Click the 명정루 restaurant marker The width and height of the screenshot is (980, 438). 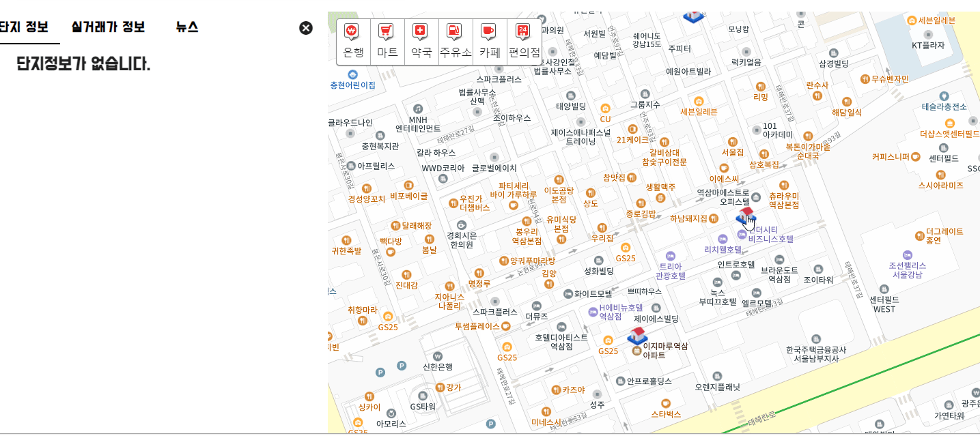point(479,273)
